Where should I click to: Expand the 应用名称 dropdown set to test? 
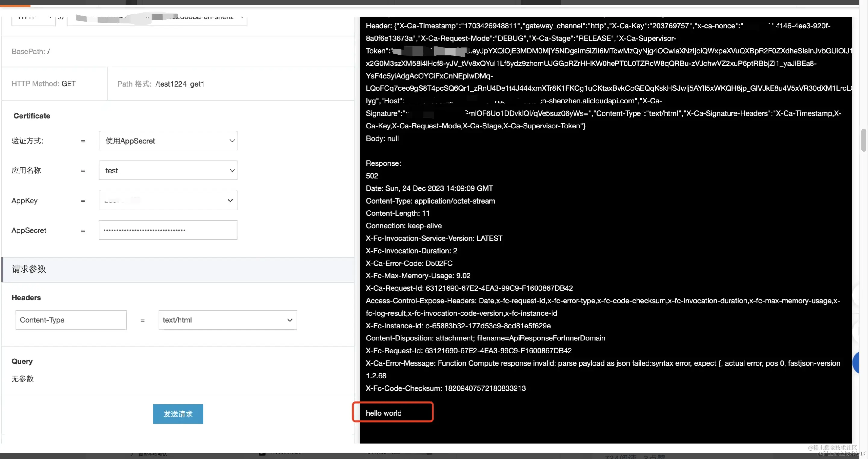point(168,170)
